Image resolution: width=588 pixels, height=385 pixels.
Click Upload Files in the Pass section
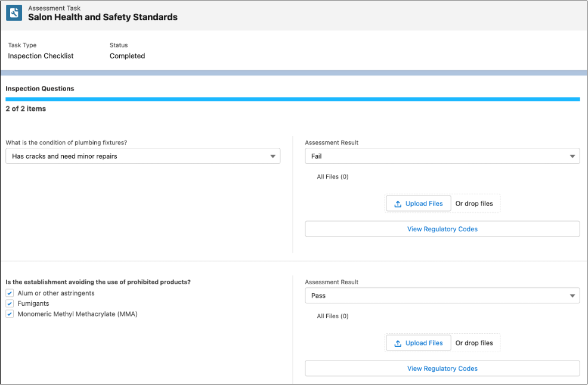[418, 343]
